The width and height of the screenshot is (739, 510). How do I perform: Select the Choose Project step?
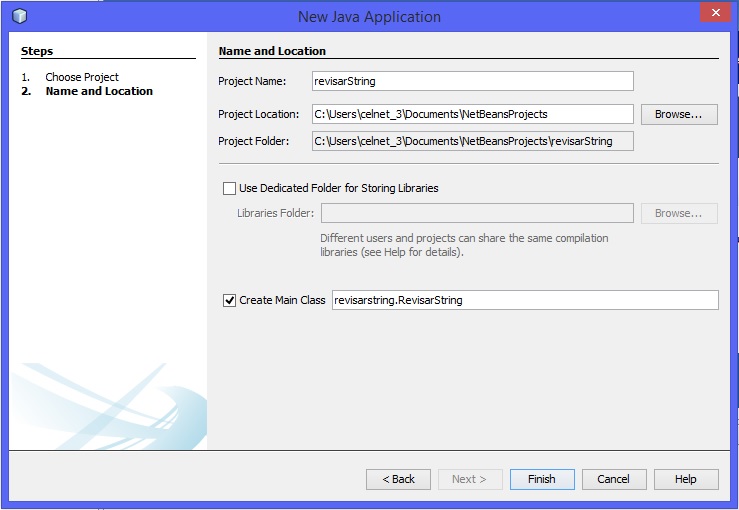(82, 77)
